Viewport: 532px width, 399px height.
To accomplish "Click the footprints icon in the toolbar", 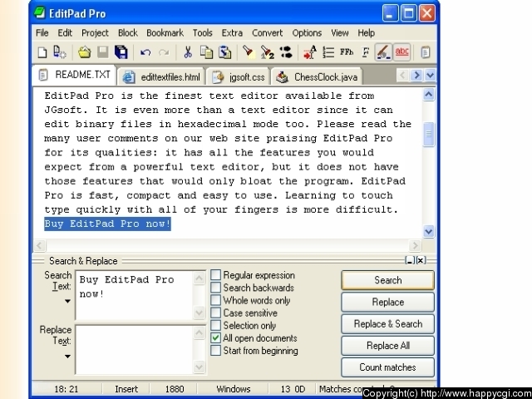I will (x=286, y=52).
